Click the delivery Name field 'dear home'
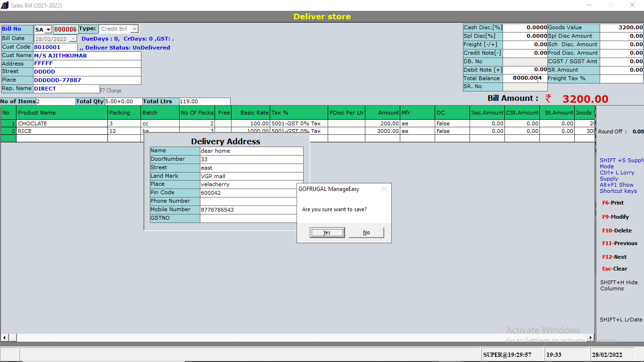 (x=252, y=151)
